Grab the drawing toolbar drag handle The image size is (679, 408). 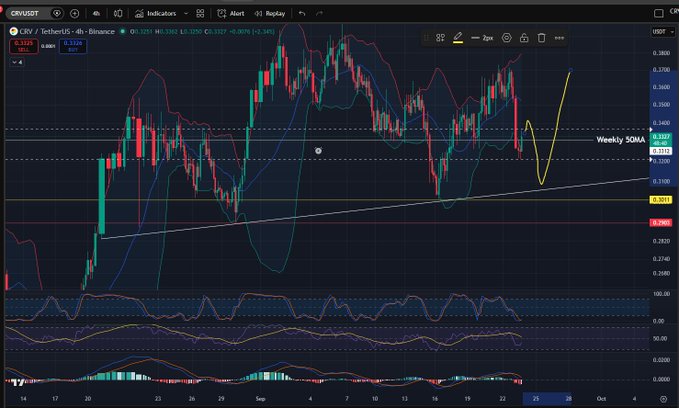click(427, 38)
